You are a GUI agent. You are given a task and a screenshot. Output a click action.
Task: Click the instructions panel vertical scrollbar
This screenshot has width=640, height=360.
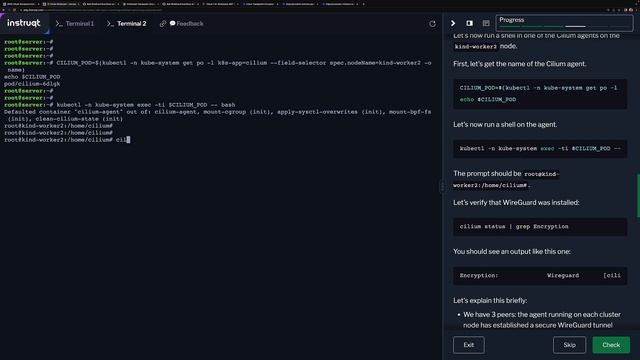[638, 196]
